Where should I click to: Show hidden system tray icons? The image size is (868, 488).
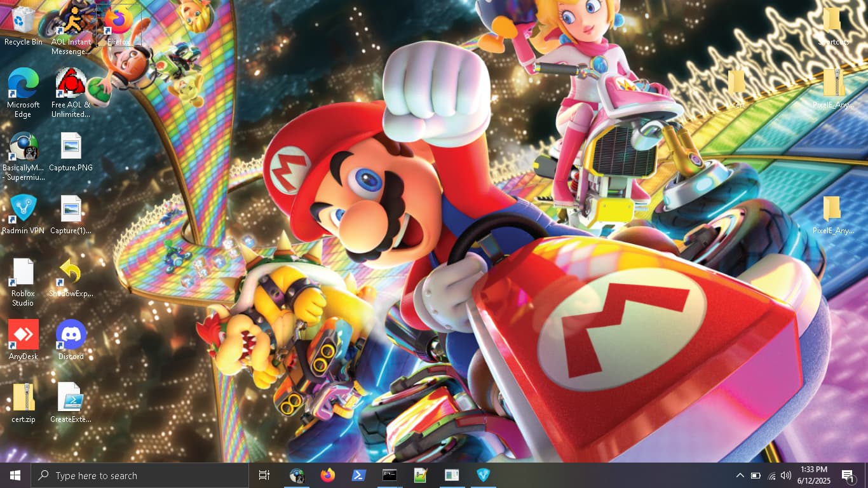point(740,475)
